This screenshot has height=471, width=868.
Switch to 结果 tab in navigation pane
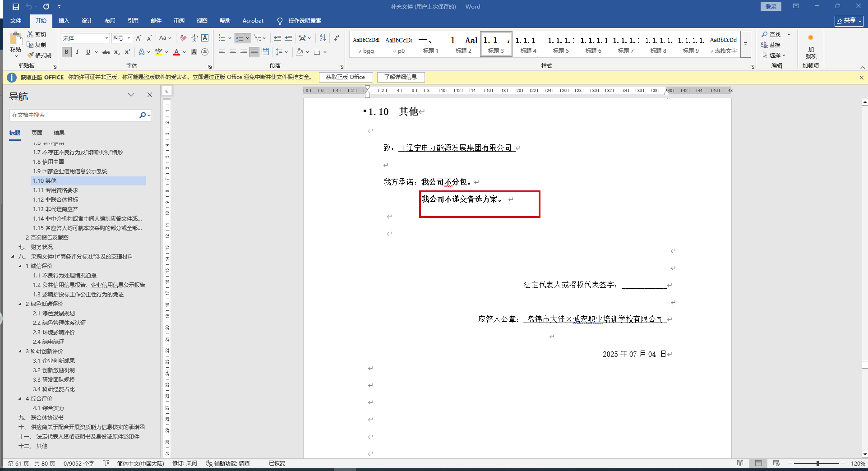click(59, 133)
